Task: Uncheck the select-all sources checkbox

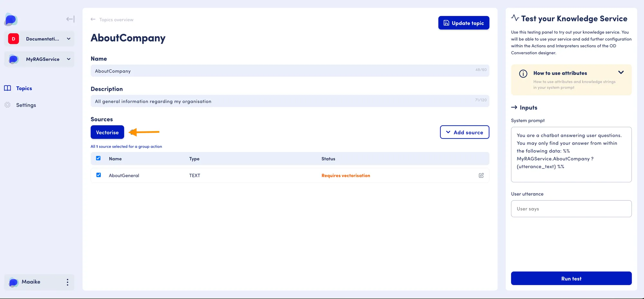Action: [x=98, y=158]
